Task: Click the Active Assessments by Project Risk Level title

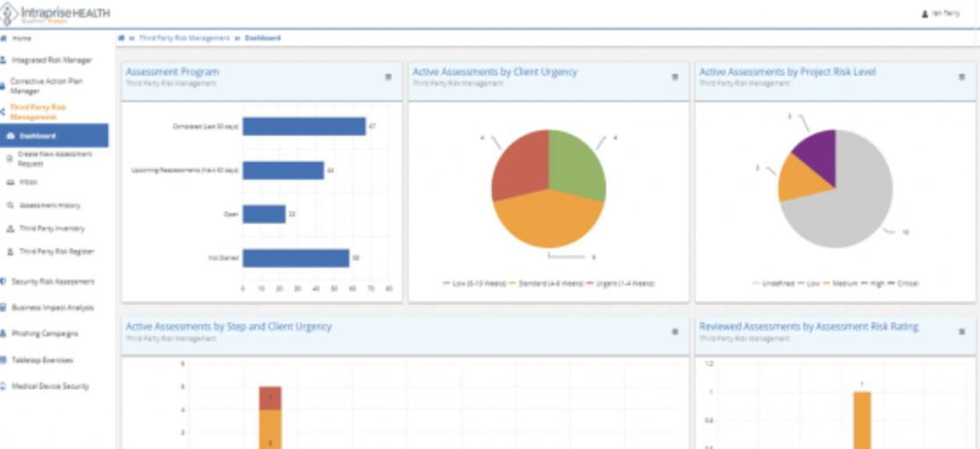Action: 787,72
